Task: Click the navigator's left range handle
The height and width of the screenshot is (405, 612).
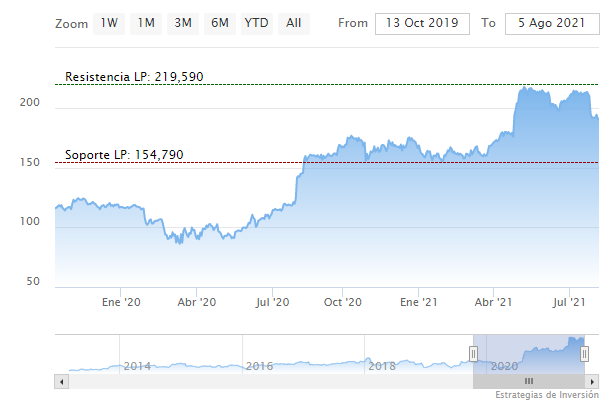Action: [x=474, y=353]
